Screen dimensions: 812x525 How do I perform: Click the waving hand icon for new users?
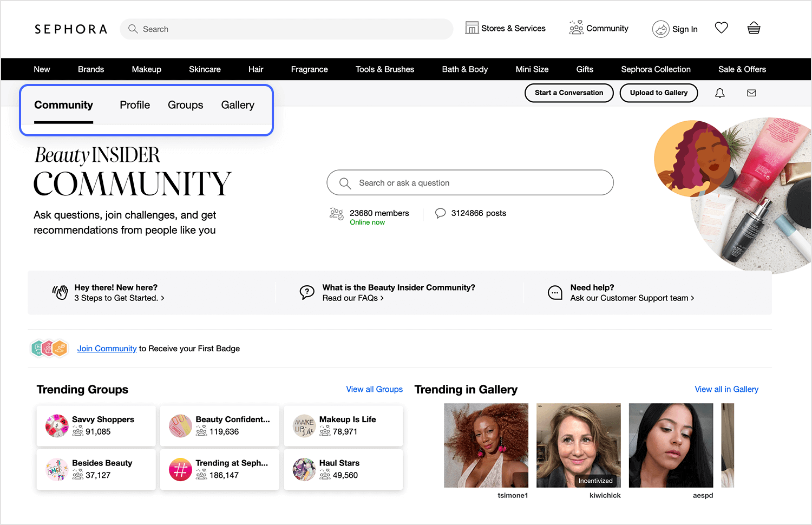(x=60, y=292)
